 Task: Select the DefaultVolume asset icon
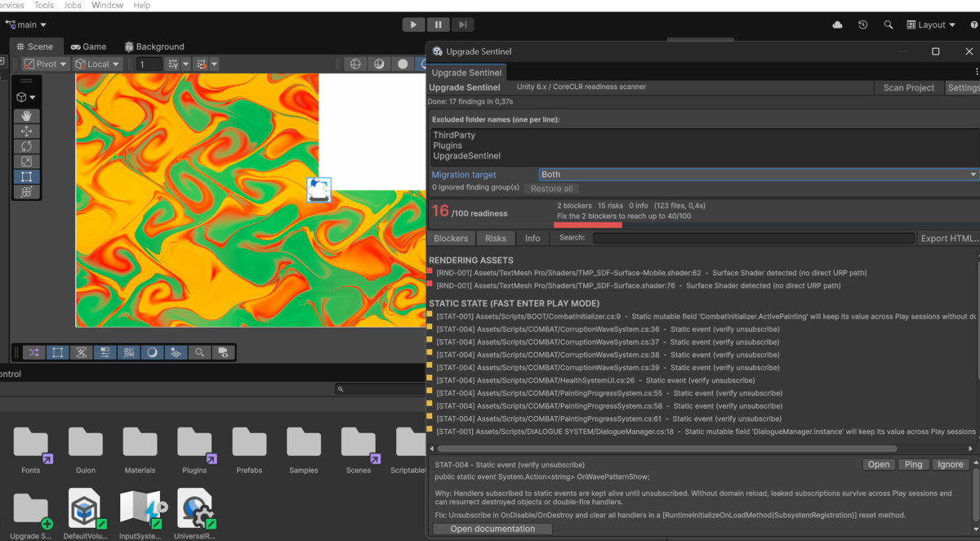click(x=85, y=509)
